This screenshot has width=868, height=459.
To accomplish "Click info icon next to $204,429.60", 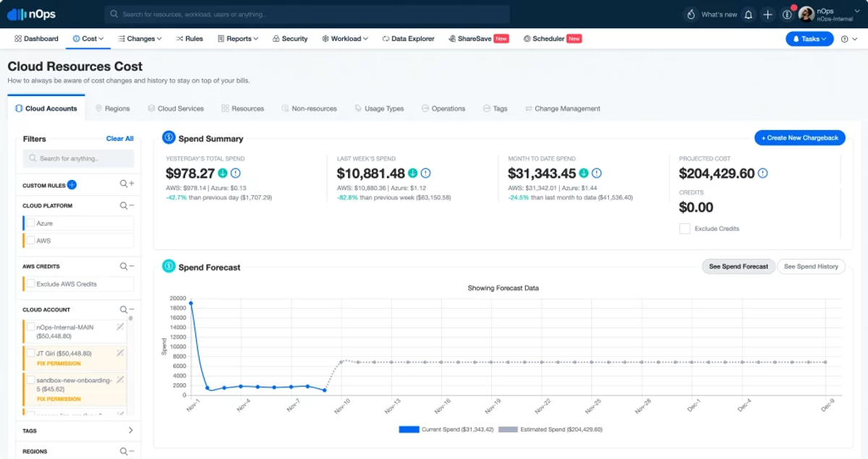I will pos(762,173).
